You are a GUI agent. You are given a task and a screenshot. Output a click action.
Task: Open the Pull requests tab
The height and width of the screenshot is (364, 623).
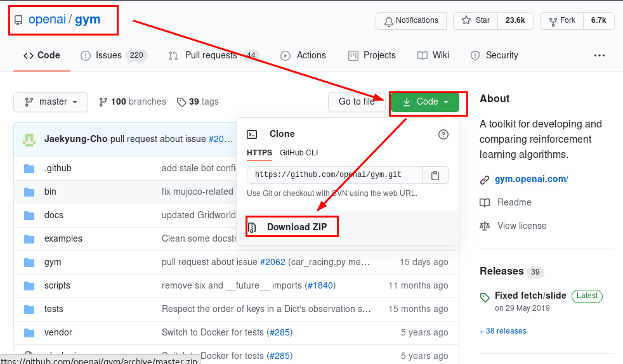point(214,56)
